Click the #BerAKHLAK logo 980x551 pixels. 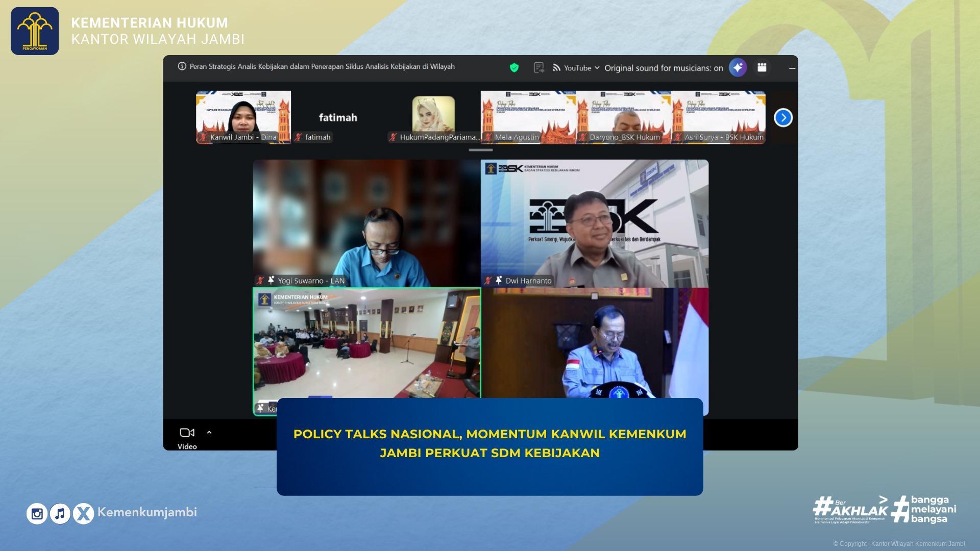pyautogui.click(x=851, y=510)
